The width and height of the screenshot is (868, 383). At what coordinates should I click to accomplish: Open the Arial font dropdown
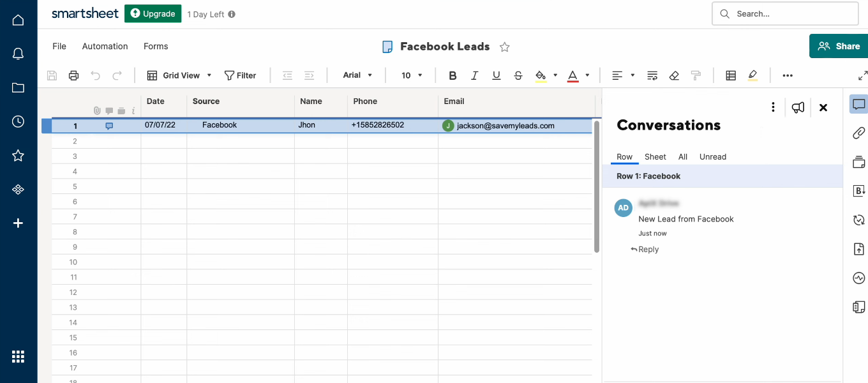[357, 75]
